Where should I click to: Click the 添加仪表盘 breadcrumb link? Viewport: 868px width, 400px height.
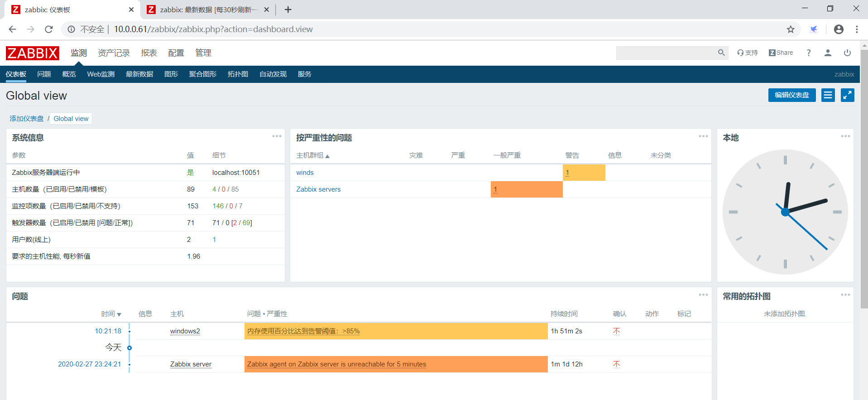[x=27, y=119]
